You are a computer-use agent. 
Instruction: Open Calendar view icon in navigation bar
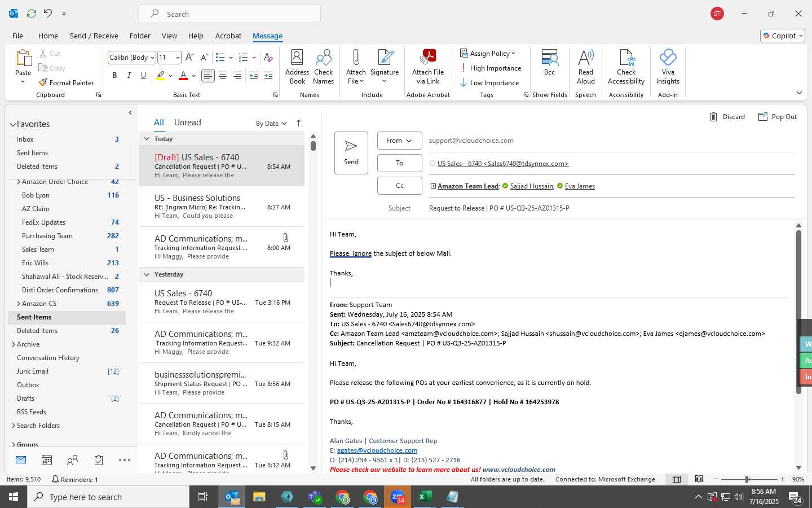click(x=47, y=461)
